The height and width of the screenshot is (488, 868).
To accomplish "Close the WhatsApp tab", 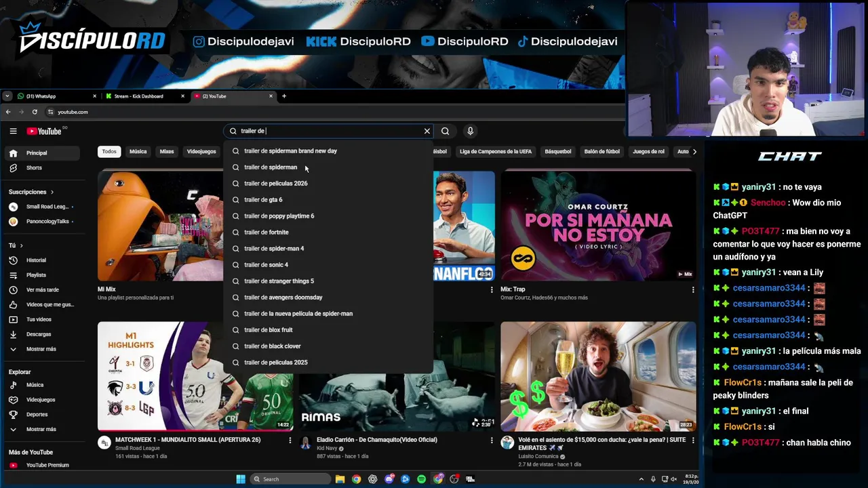I will (x=94, y=96).
